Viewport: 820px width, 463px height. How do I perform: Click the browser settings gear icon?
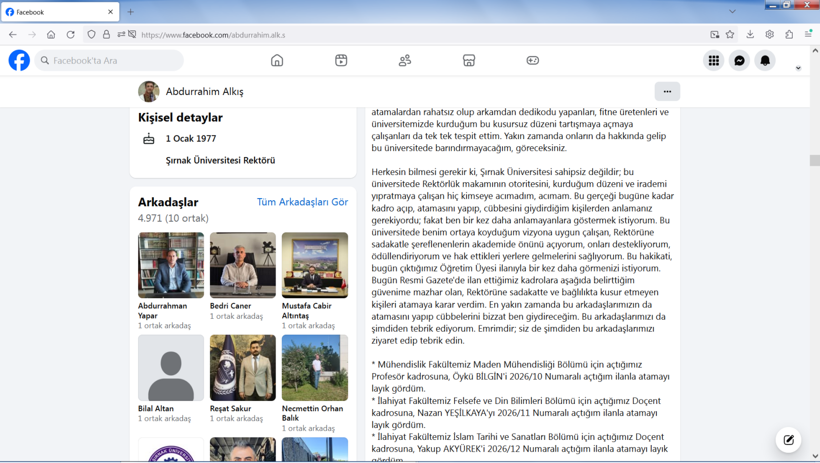tap(769, 35)
